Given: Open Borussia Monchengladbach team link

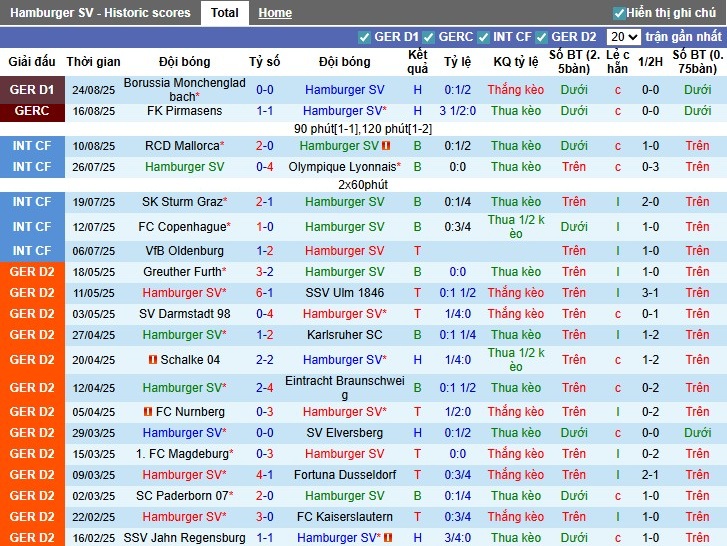Looking at the screenshot, I should click(x=184, y=90).
